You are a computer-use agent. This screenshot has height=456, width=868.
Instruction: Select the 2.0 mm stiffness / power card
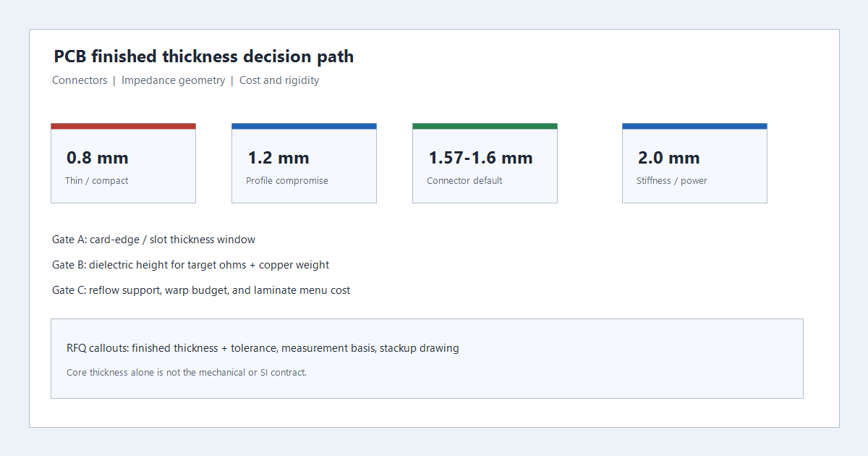(x=694, y=163)
